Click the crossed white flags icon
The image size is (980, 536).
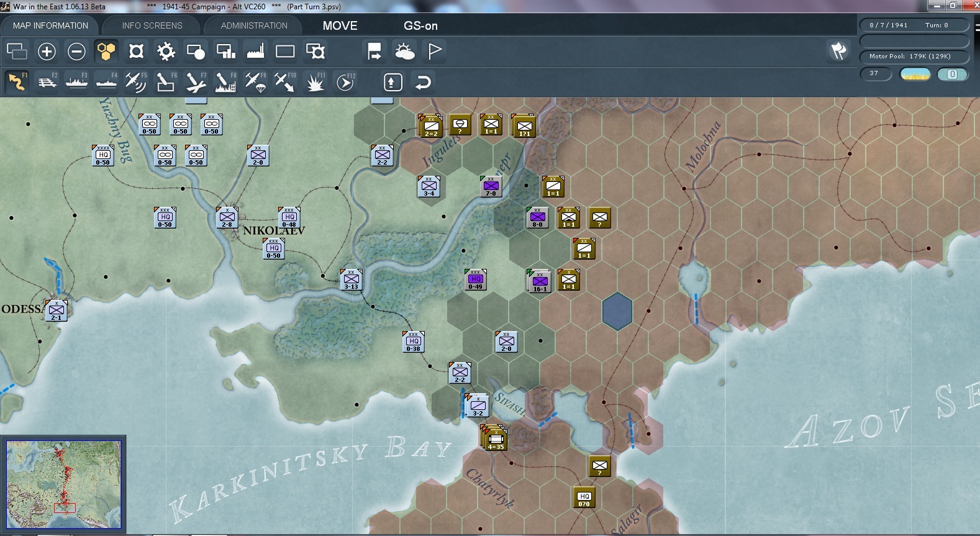coord(838,51)
